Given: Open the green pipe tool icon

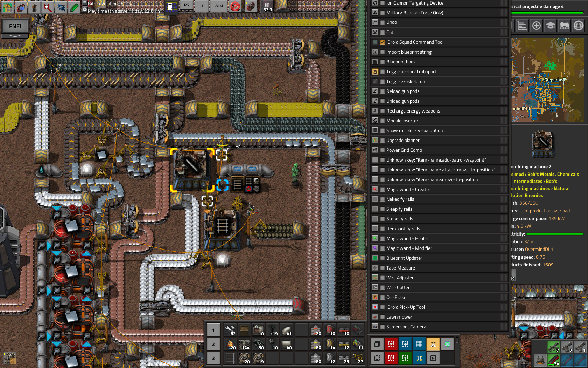Looking at the screenshot, I should [x=74, y=7].
